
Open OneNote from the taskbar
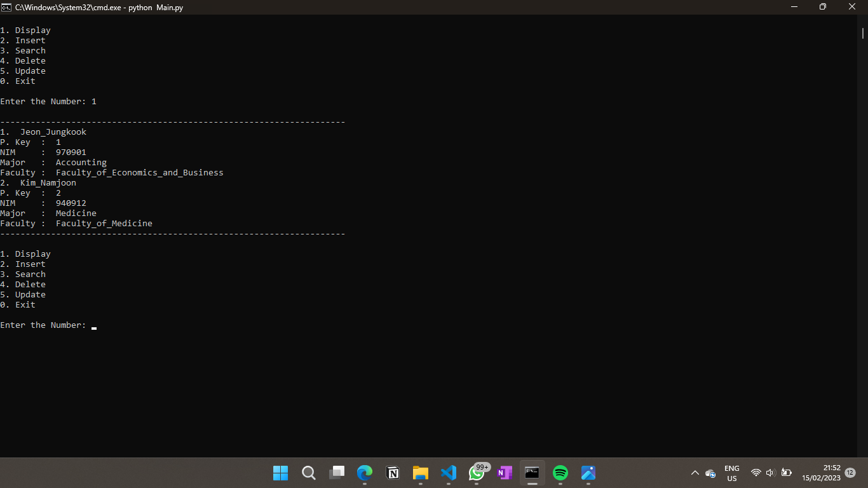click(504, 473)
